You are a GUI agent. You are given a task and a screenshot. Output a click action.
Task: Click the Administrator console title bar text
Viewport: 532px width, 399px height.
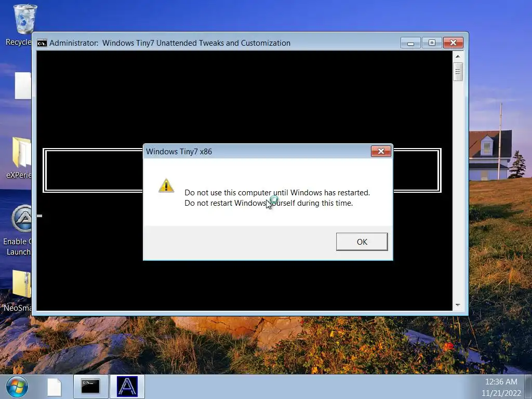[x=170, y=43]
